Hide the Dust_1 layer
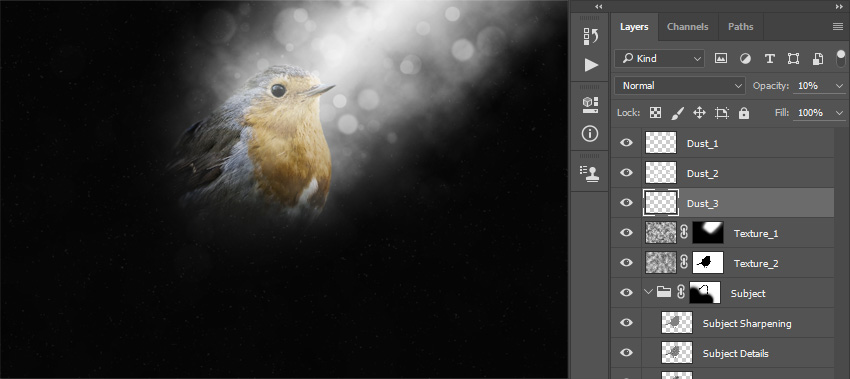 [626, 143]
